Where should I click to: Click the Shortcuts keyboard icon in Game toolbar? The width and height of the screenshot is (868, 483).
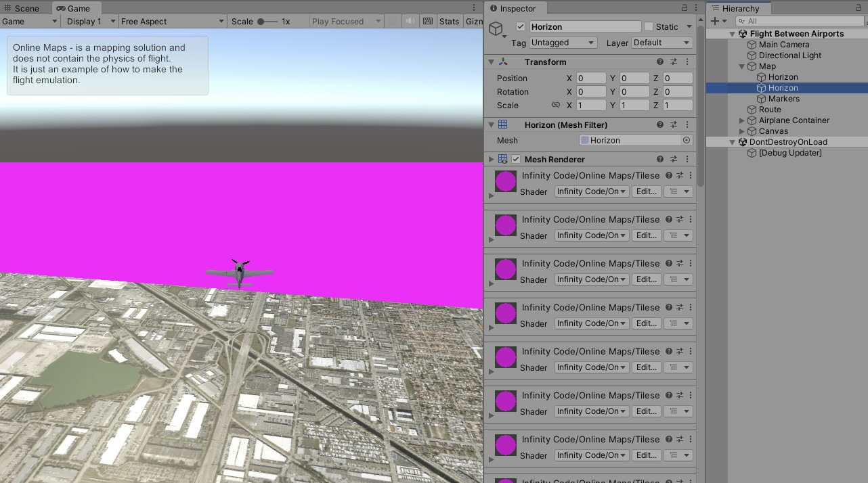coord(428,21)
